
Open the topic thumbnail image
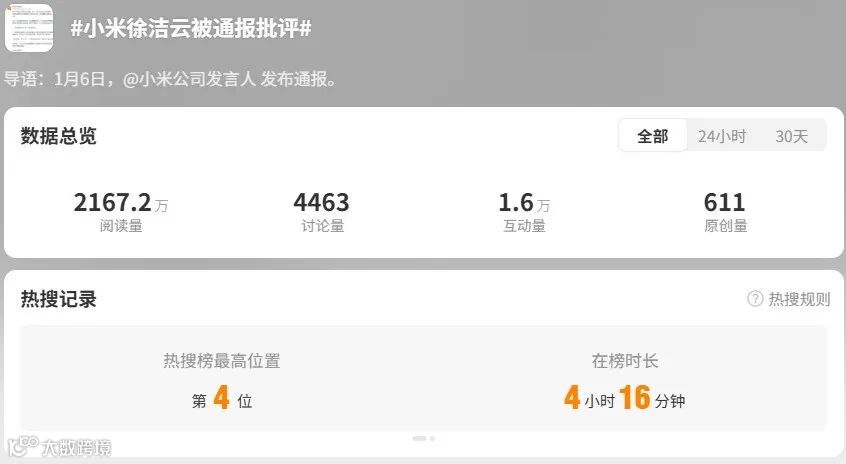pyautogui.click(x=29, y=28)
